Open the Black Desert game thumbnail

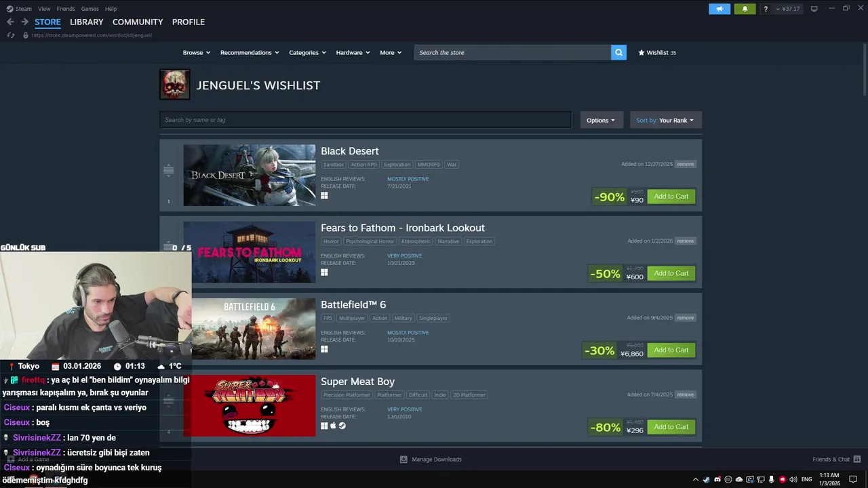tap(250, 175)
